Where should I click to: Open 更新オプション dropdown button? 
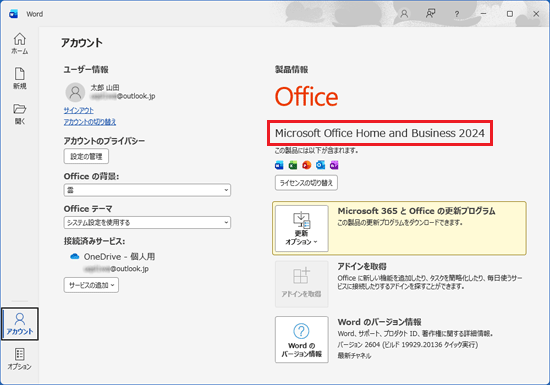(302, 229)
